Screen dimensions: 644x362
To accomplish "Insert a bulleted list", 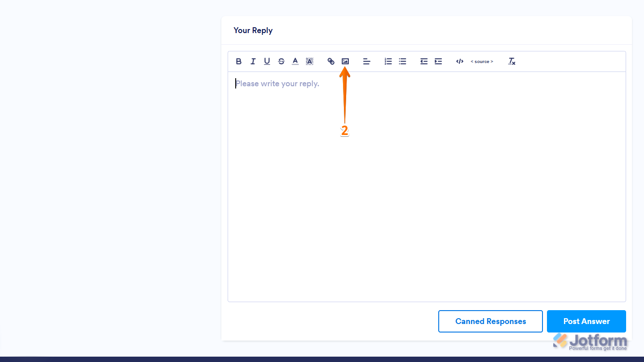I will point(402,61).
